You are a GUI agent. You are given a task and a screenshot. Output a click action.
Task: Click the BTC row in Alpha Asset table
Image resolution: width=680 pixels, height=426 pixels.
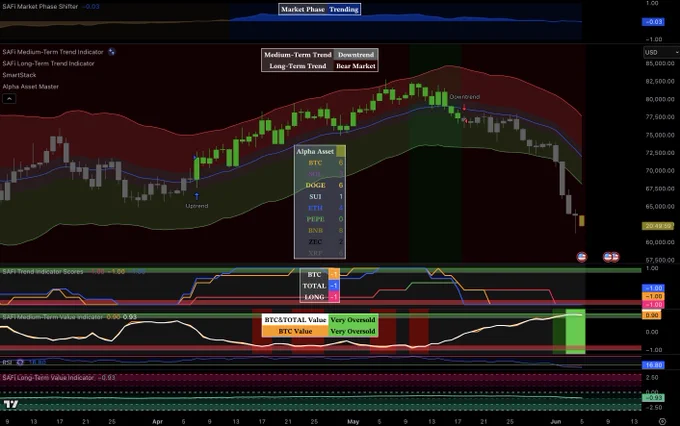tap(320, 163)
